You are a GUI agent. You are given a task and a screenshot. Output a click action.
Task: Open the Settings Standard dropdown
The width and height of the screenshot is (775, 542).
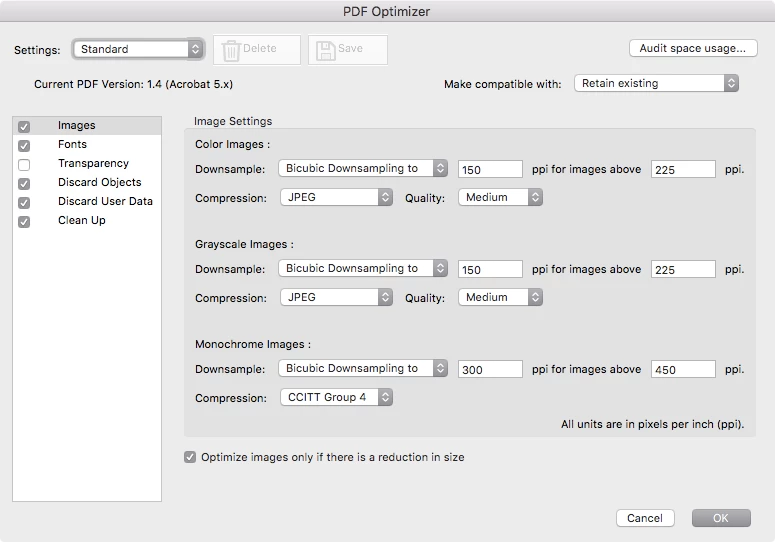pos(138,49)
